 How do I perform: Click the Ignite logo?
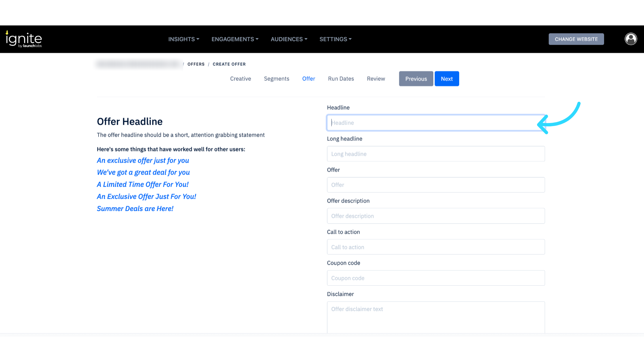24,39
